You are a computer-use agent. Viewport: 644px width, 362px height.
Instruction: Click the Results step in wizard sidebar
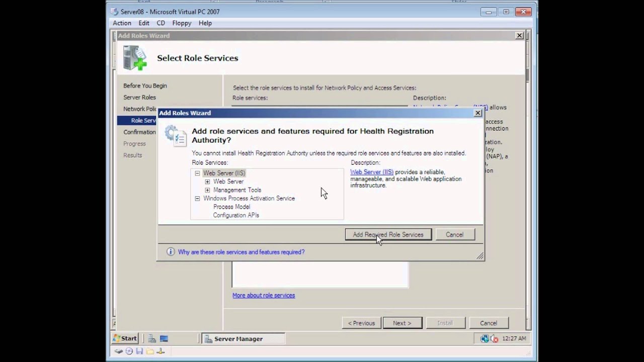[x=133, y=155]
